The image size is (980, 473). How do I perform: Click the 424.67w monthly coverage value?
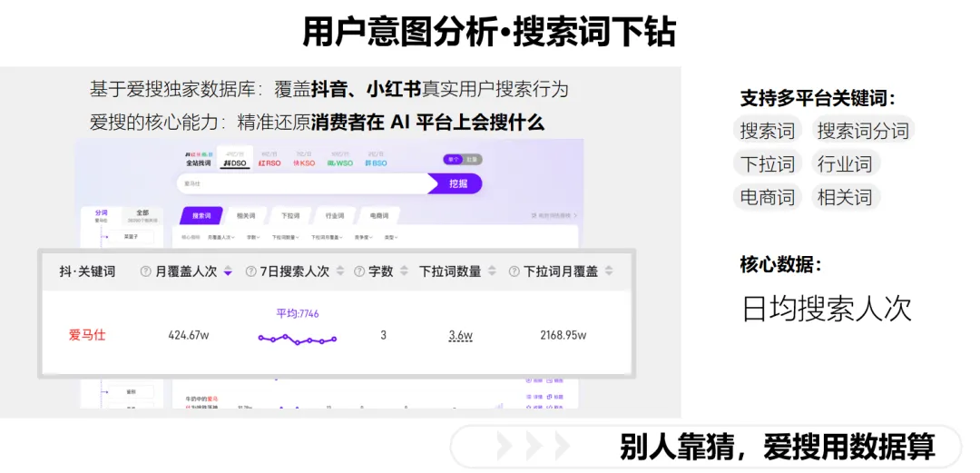[x=189, y=335]
